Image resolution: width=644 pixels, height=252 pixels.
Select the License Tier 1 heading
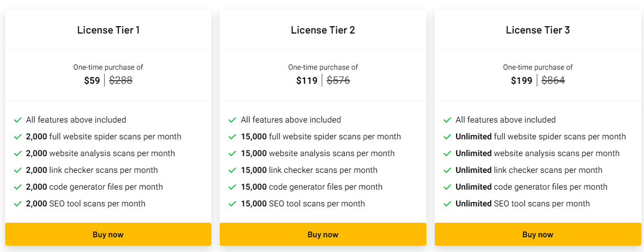pos(108,30)
